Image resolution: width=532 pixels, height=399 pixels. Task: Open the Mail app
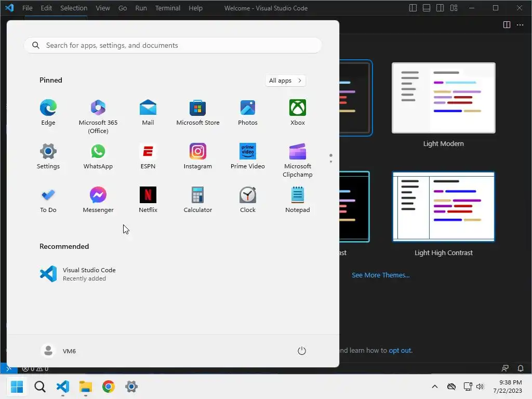pos(148,113)
